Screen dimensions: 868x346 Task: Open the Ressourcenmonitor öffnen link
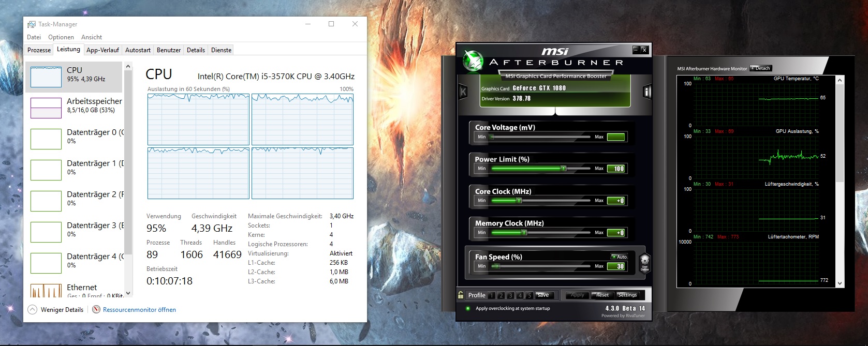(139, 310)
